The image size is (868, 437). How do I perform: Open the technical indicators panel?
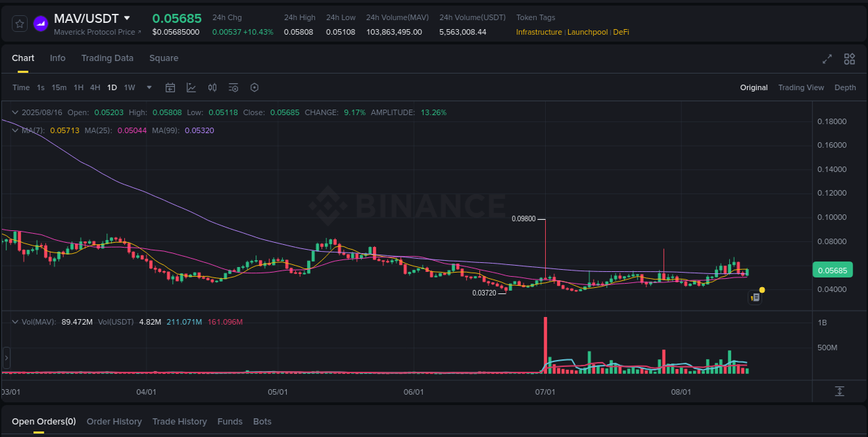pos(191,87)
